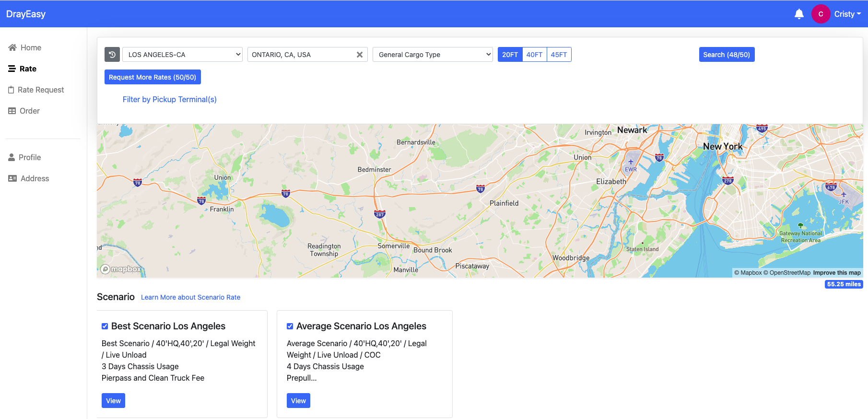
Task: Expand the General Cargo Type dropdown
Action: (x=432, y=55)
